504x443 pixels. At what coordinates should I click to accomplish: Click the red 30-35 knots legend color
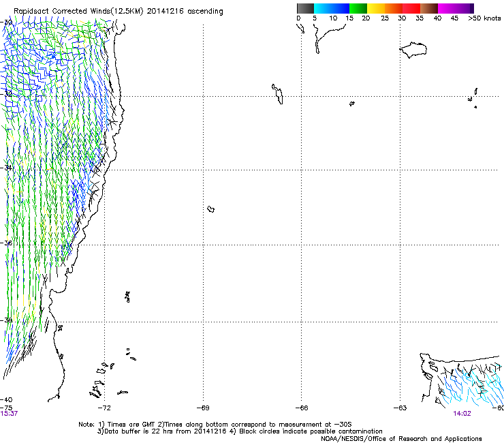[x=411, y=8]
